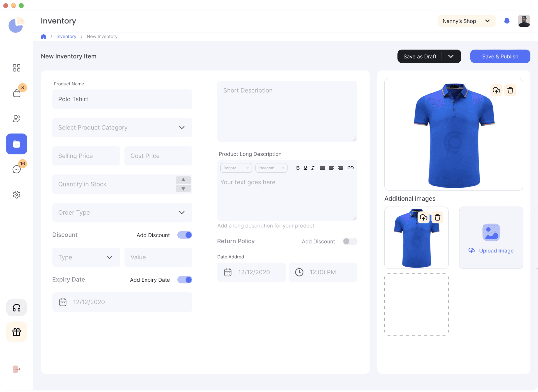Increase Quantity in Stock with up arrow
Image resolution: width=538 pixels, height=392 pixels.
183,180
